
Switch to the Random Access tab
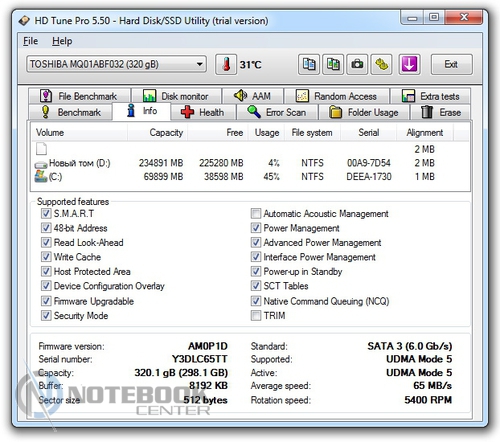[337, 96]
